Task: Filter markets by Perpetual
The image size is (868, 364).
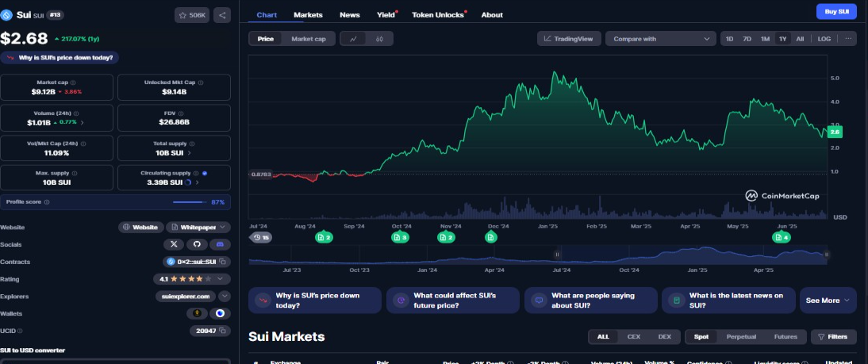Action: click(x=741, y=336)
